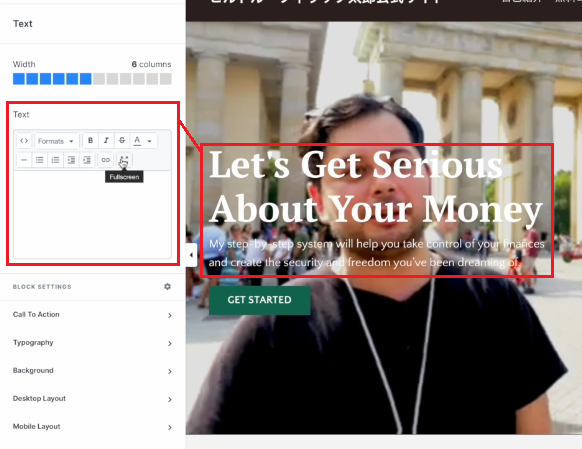This screenshot has height=449, width=582.
Task: Create a bulleted list
Action: coord(40,160)
